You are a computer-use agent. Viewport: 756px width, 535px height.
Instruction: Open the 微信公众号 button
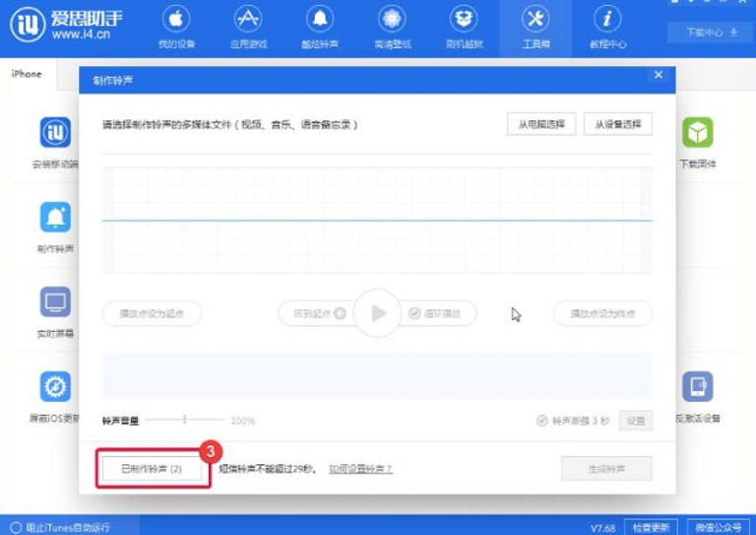pos(718,528)
